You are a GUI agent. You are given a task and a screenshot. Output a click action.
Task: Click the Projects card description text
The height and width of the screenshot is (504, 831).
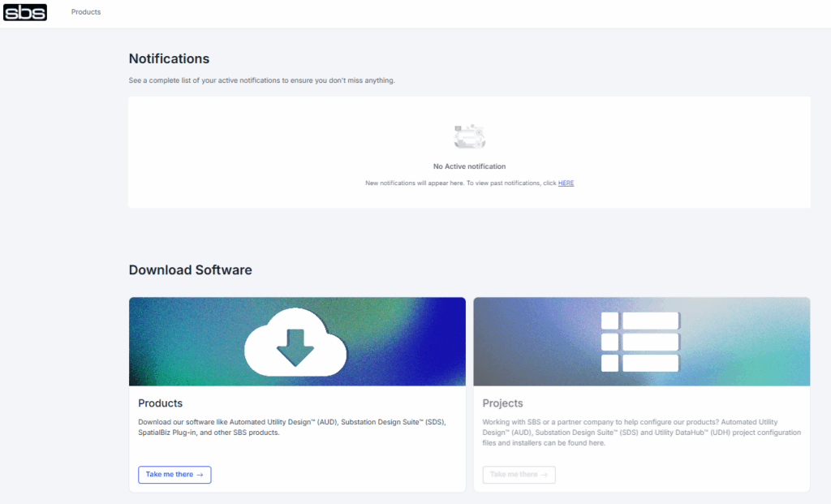pyautogui.click(x=641, y=433)
